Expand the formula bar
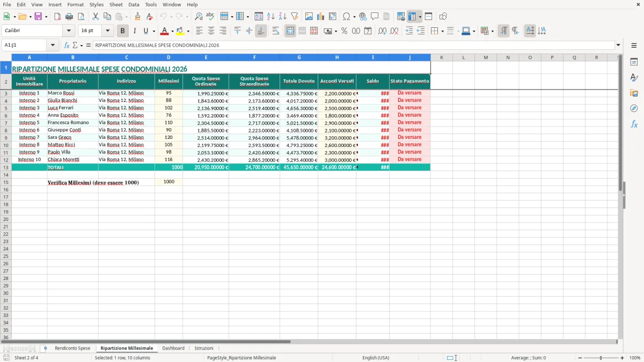The image size is (644, 362). (618, 45)
